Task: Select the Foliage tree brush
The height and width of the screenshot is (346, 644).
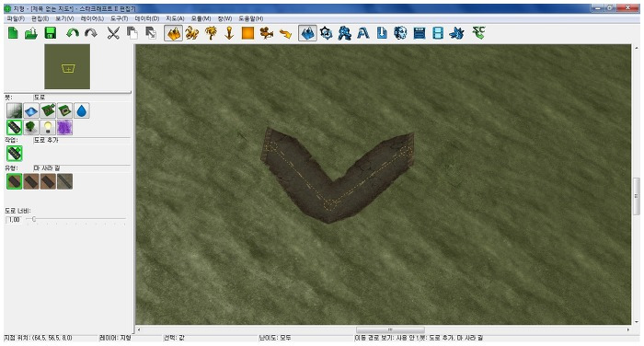Action: click(31, 127)
